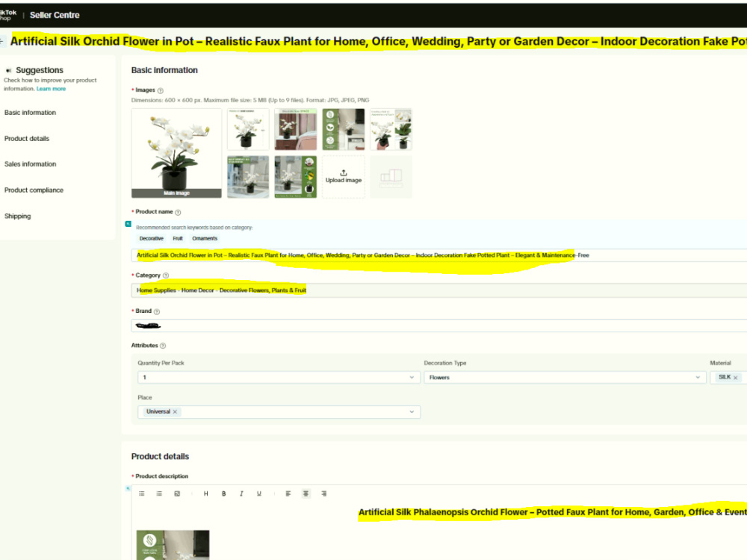
Task: Click the Learn more link
Action: tap(51, 89)
